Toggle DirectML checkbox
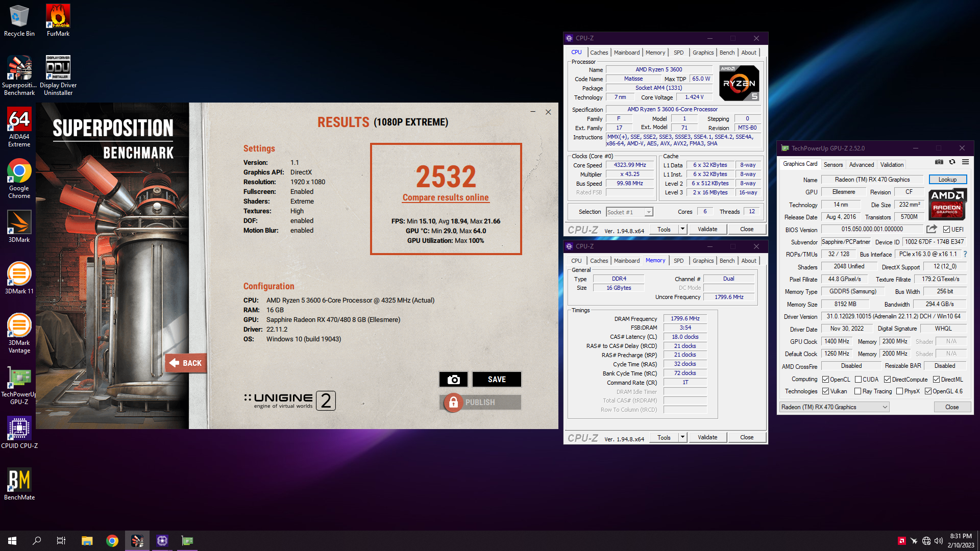This screenshot has width=980, height=551. tap(937, 380)
